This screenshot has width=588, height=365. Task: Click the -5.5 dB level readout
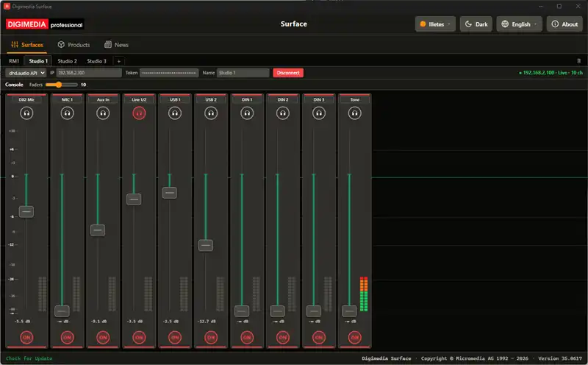coord(22,322)
